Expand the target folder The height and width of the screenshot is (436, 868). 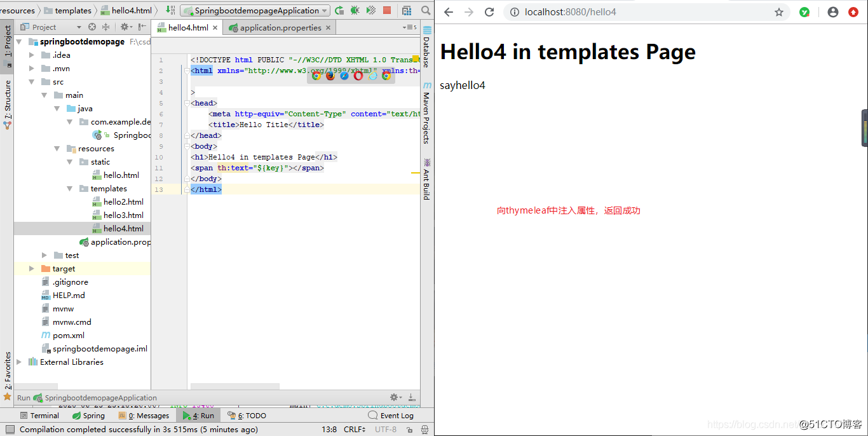click(x=32, y=269)
